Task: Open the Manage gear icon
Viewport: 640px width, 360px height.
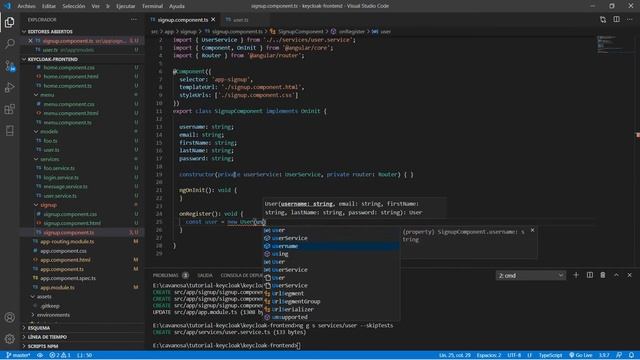Action: tap(10, 338)
